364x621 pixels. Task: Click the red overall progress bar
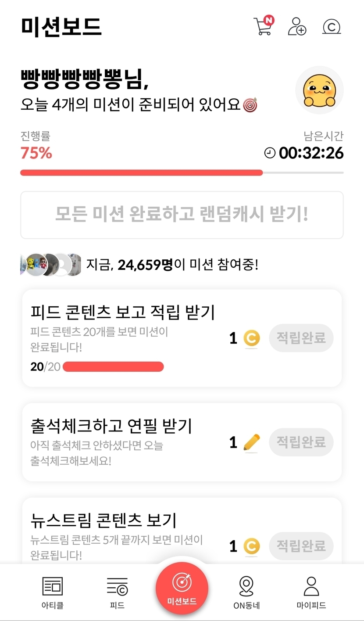click(x=141, y=172)
